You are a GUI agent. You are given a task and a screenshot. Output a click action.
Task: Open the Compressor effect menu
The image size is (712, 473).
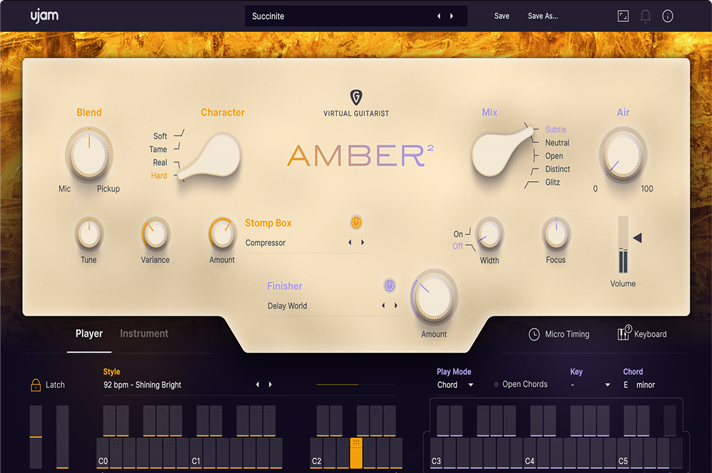pyautogui.click(x=265, y=243)
